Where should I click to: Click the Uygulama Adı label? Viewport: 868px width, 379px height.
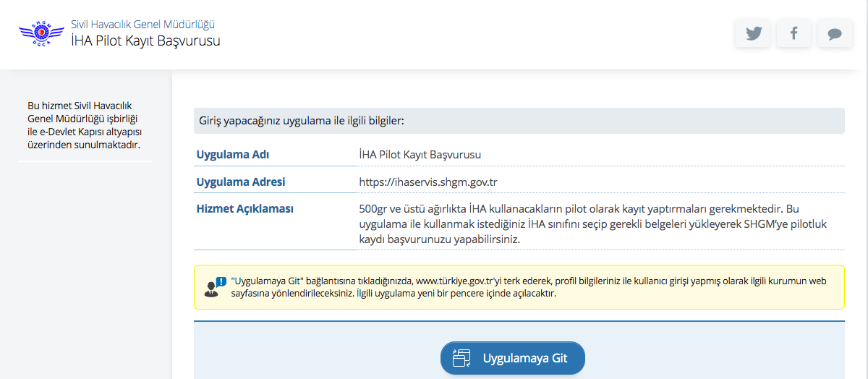[233, 154]
